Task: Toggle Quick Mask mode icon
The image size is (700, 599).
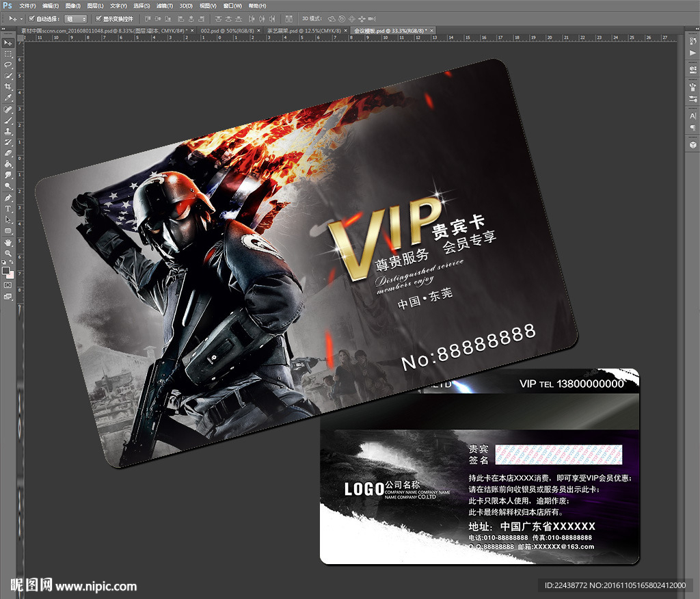Action: point(8,285)
